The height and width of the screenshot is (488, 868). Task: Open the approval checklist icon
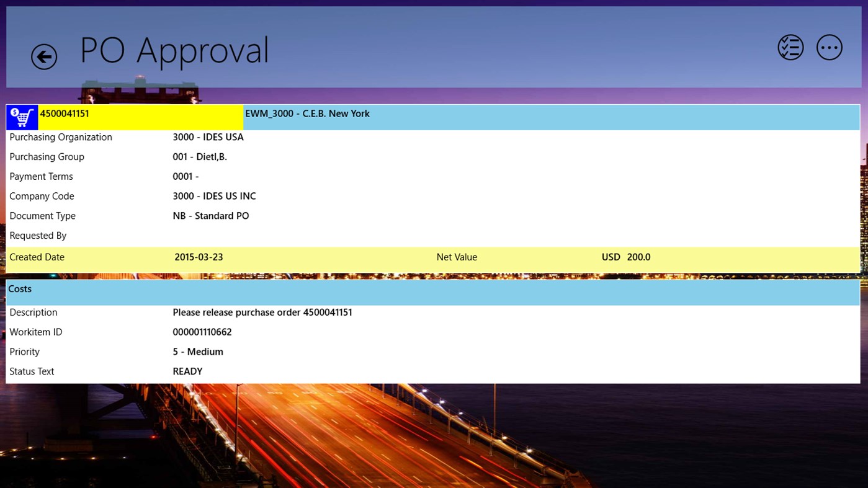[x=790, y=47]
